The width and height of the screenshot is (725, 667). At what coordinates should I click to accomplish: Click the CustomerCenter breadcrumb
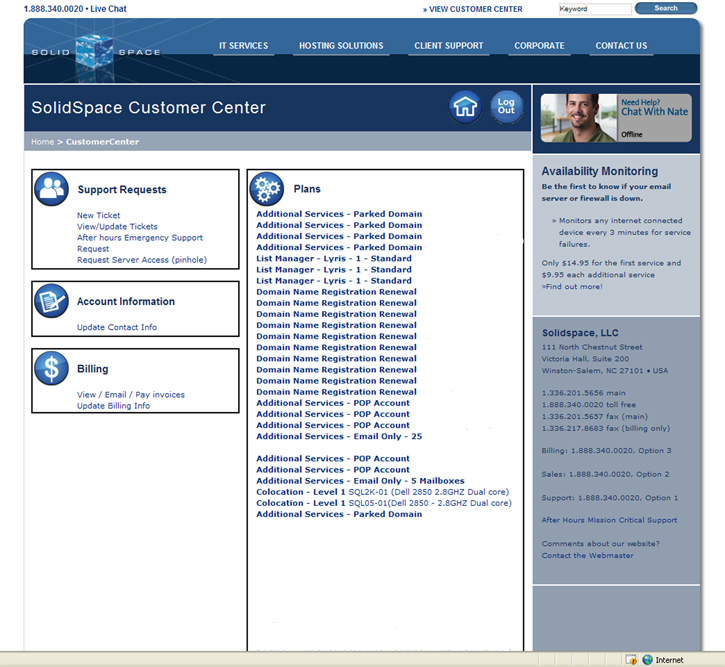(x=102, y=142)
